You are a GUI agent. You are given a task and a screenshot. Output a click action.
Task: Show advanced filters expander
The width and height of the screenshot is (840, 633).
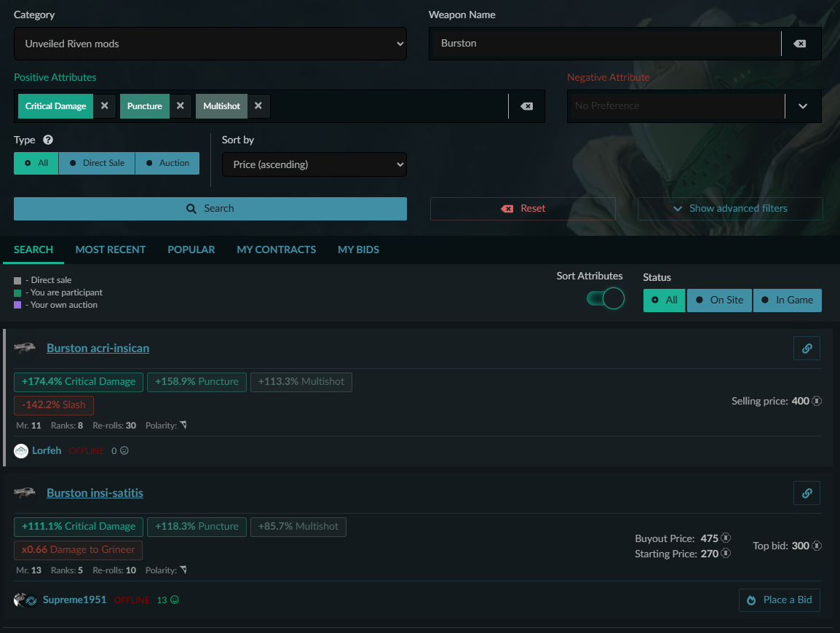(x=730, y=208)
